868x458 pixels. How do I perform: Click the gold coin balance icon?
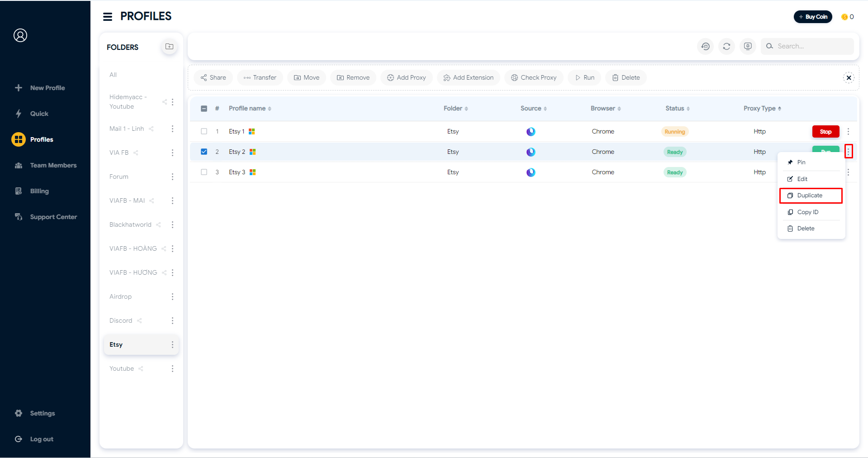(844, 17)
